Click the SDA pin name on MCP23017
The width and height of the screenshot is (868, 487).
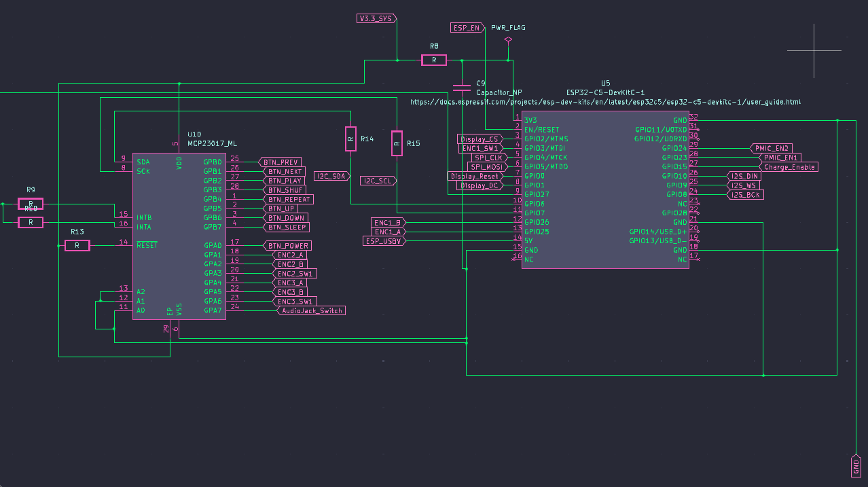point(143,162)
